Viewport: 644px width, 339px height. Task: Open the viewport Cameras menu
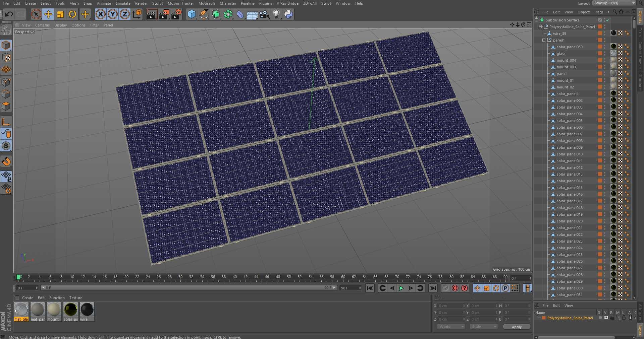pos(42,25)
